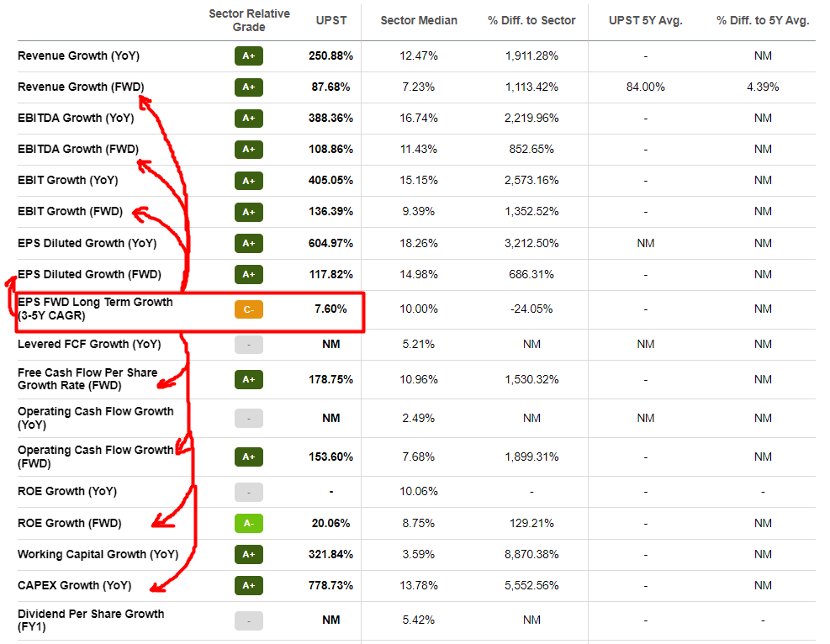Select the 178.75% free cash flow growth value
This screenshot has height=644, width=830.
(x=330, y=379)
